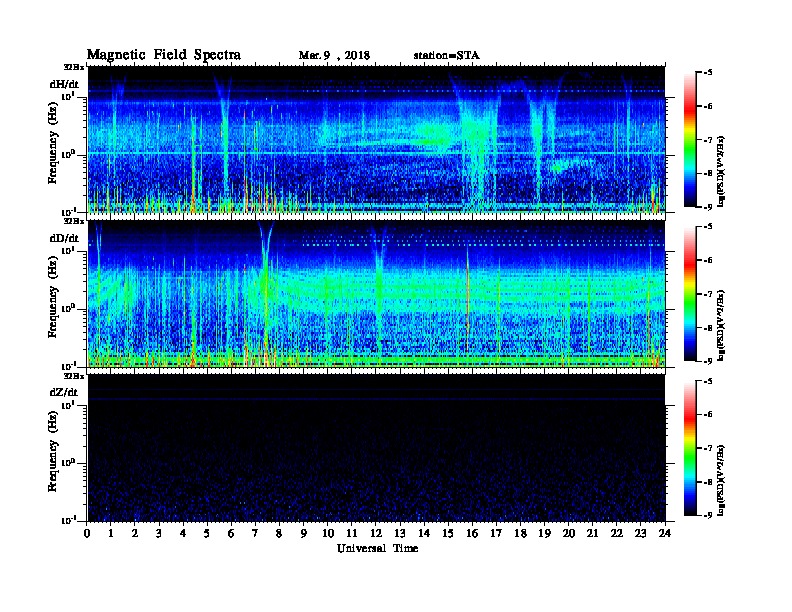Click the "32Hz" label atop the dH/dt panel
The image size is (792, 612).
[74, 67]
